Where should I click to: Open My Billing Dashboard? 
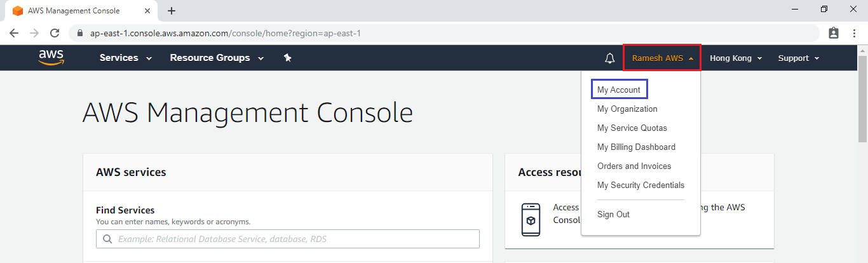636,147
